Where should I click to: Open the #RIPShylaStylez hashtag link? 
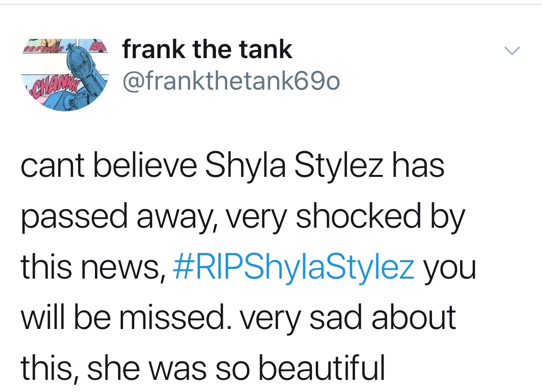click(x=294, y=267)
